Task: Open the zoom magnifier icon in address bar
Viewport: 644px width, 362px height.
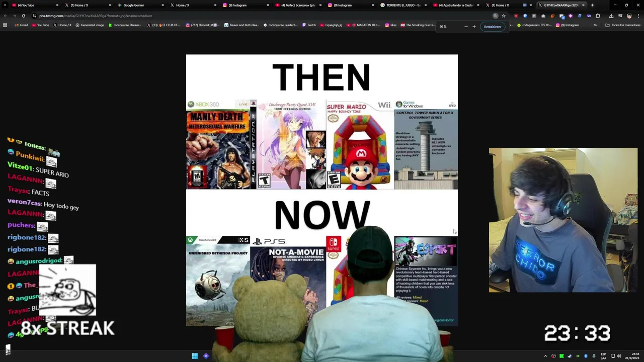Action: [496, 16]
